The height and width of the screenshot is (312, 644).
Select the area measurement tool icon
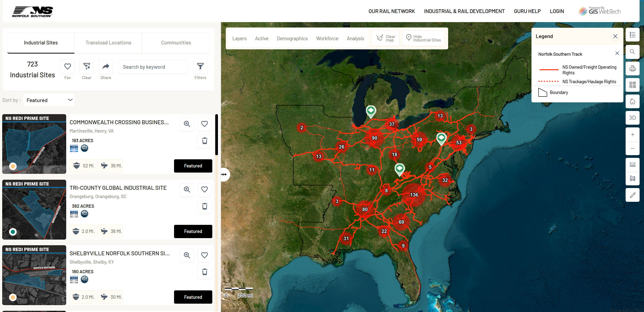(632, 178)
